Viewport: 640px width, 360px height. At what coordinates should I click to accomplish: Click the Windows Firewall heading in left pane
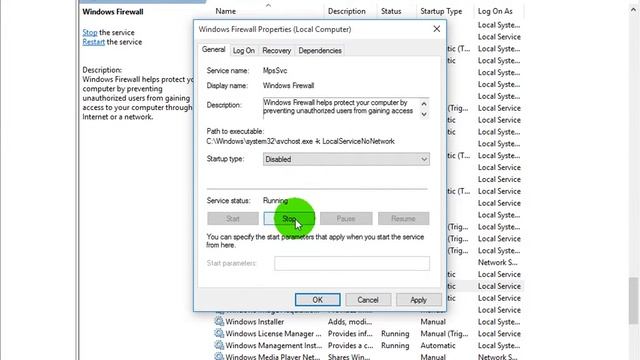(x=113, y=12)
